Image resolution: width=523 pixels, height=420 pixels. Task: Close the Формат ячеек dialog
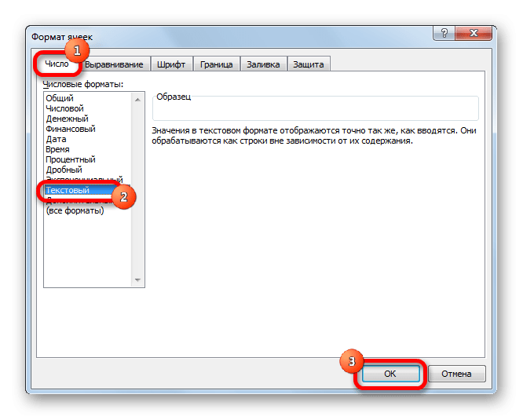pyautogui.click(x=474, y=33)
